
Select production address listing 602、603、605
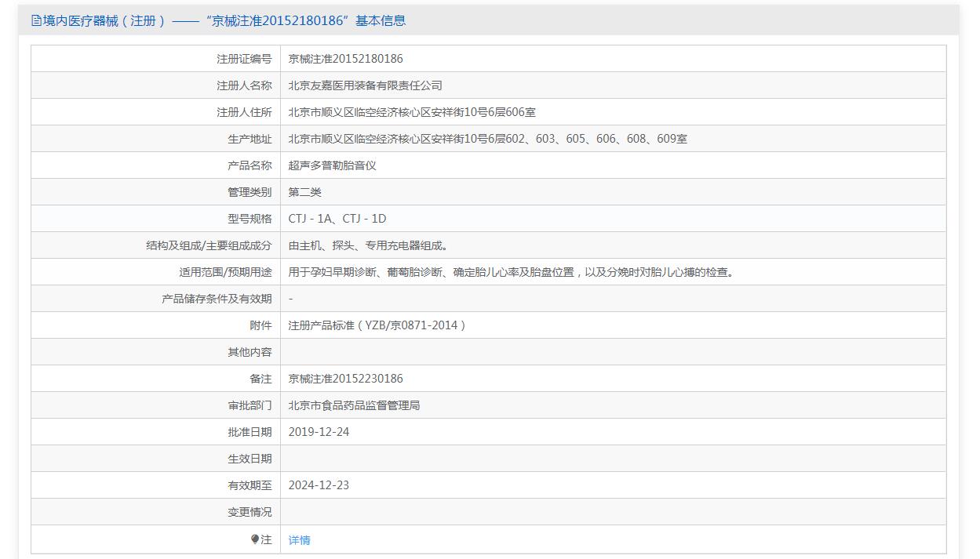(488, 139)
